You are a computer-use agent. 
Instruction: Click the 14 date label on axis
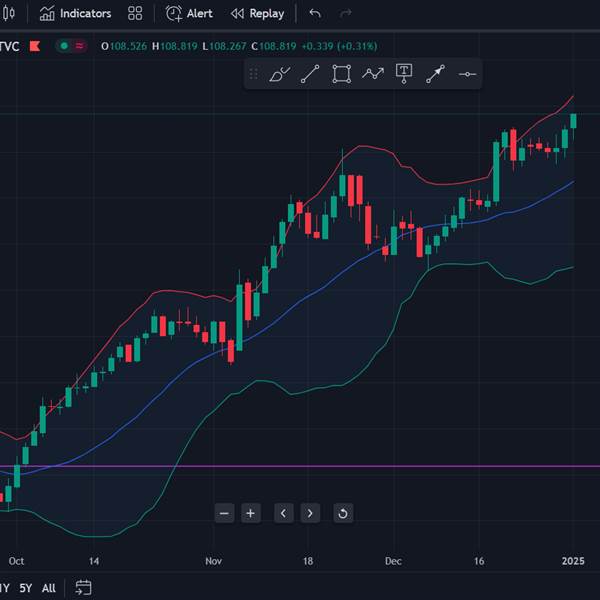94,561
